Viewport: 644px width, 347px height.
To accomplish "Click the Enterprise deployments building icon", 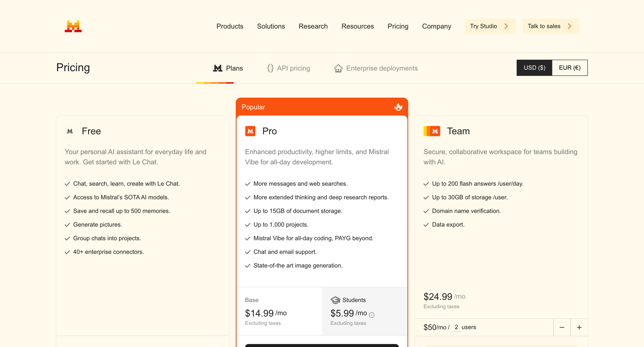I will click(x=338, y=68).
